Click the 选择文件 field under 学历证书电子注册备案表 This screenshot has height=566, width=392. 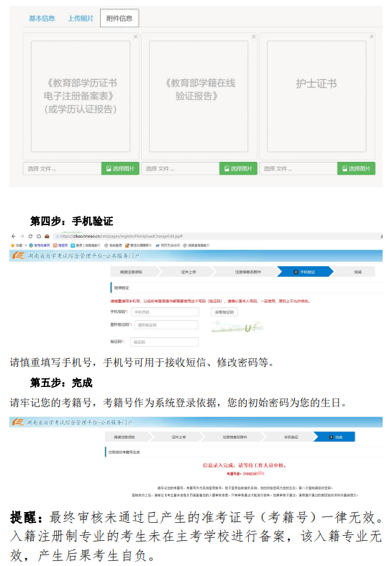tap(62, 168)
